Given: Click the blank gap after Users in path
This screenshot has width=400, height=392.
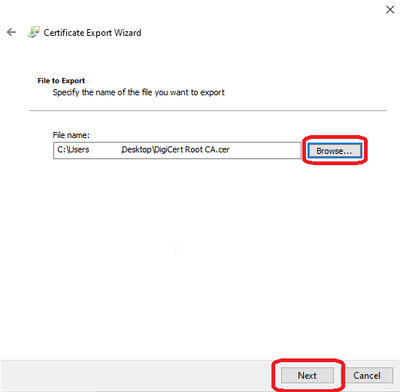Looking at the screenshot, I should [x=105, y=150].
